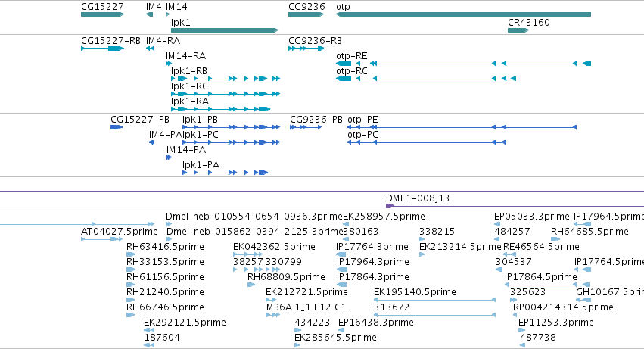Click EST label Dmel_neb_015862_0394_2125.3prime
644x349 pixels.
[x=254, y=232]
